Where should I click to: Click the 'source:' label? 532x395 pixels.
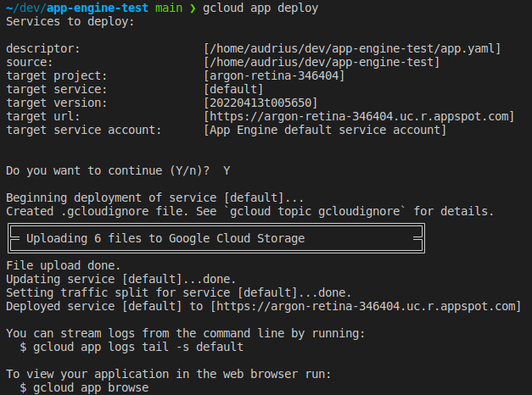tap(30, 62)
